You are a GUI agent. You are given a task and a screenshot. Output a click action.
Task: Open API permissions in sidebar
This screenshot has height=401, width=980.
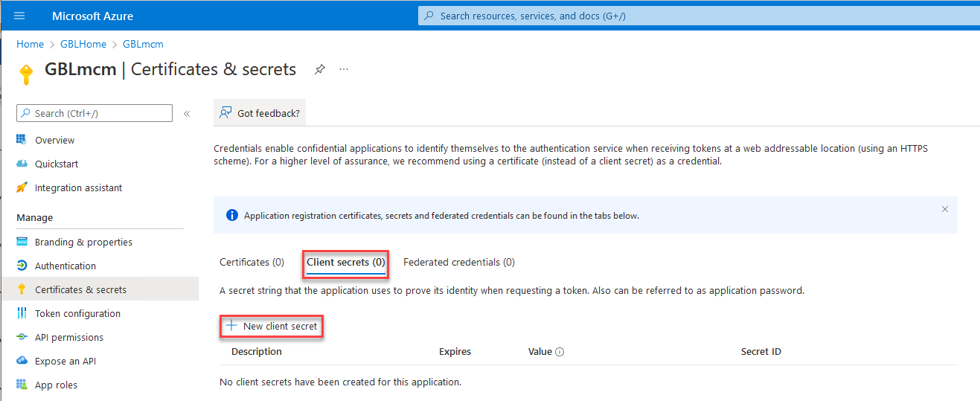69,337
